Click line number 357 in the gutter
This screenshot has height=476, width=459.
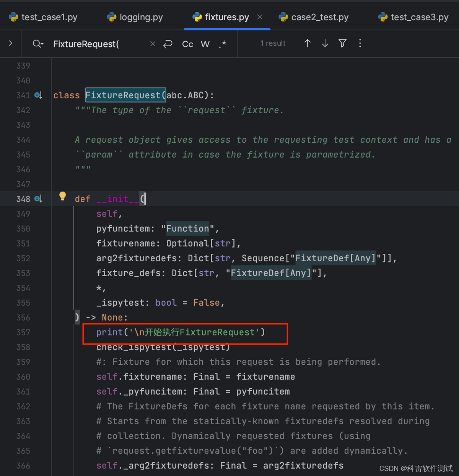click(23, 333)
